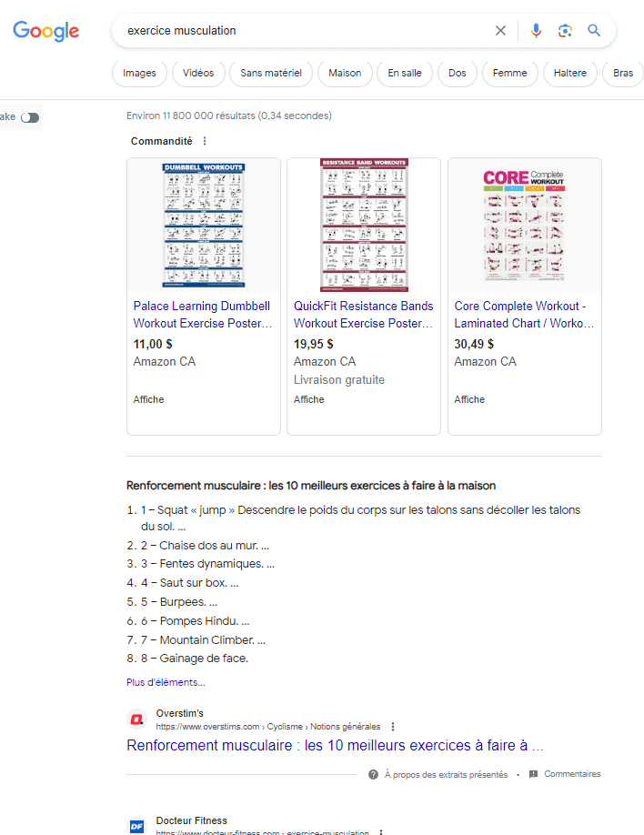Viewport: 644px width, 835px height.
Task: Enable the dark mode toggle switch
Action: coord(29,117)
